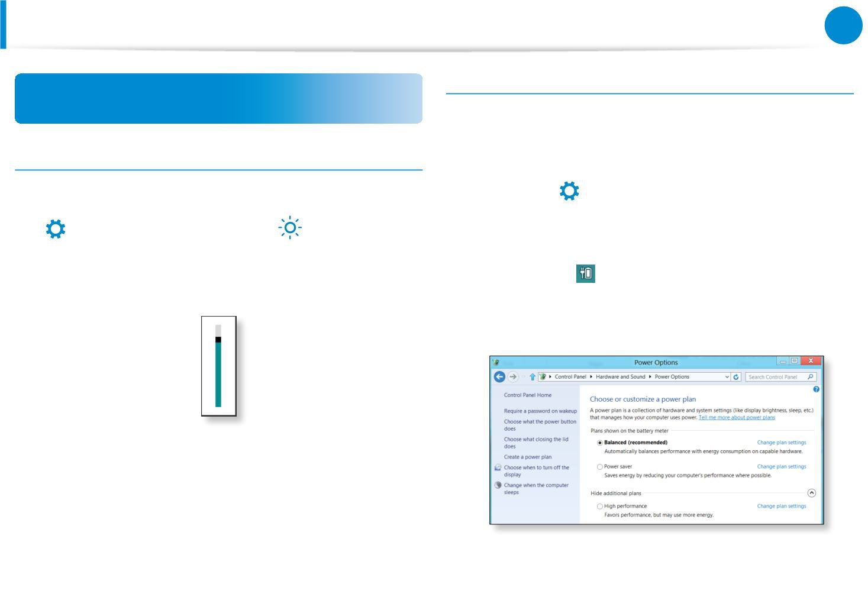This screenshot has height=616, width=868.
Task: Click the Power Options window title text
Action: (x=656, y=363)
